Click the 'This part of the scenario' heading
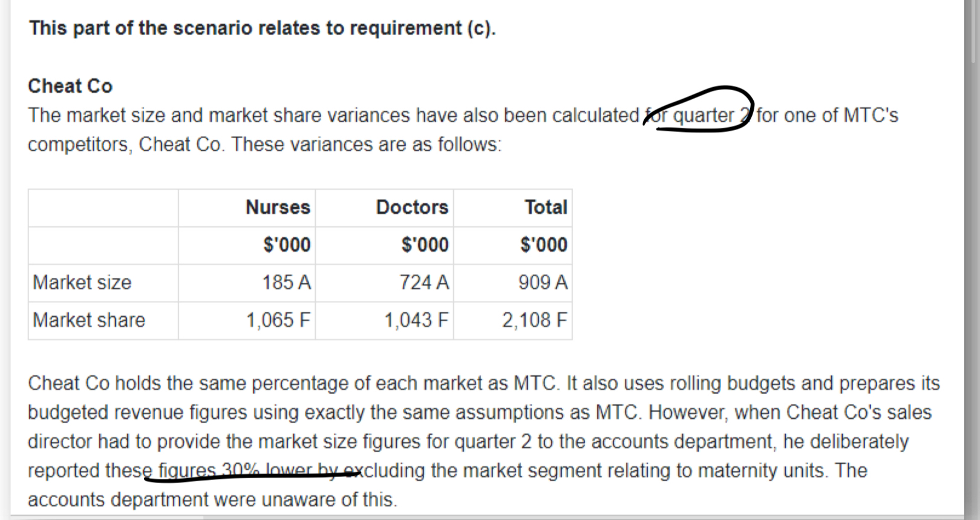This screenshot has height=520, width=980. click(262, 28)
